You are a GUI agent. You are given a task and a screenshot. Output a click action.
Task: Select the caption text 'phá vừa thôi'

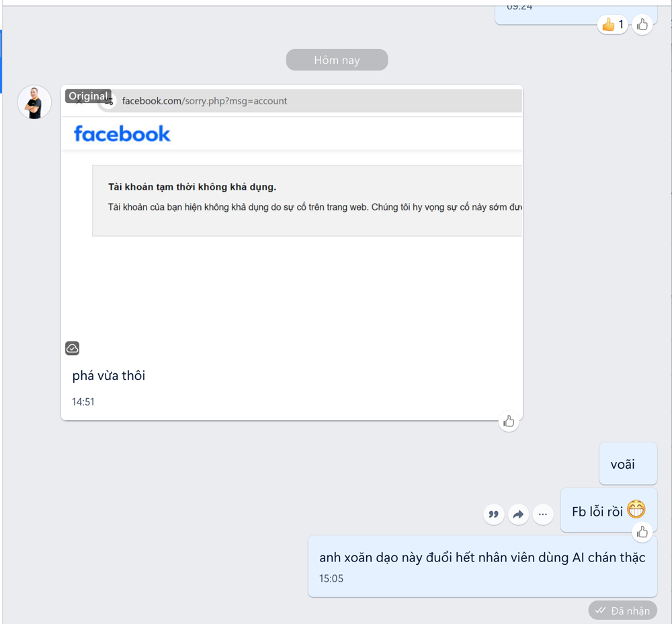(108, 375)
